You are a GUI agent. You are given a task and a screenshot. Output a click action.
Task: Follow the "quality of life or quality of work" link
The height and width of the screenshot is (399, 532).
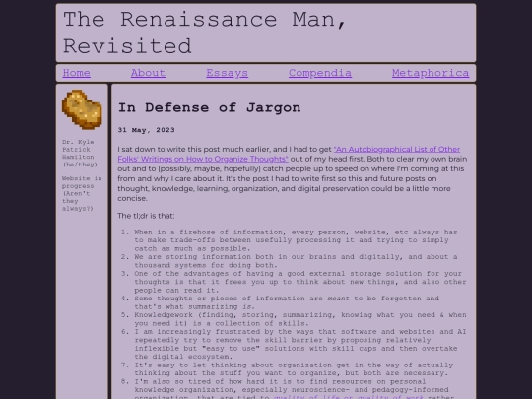point(349,397)
